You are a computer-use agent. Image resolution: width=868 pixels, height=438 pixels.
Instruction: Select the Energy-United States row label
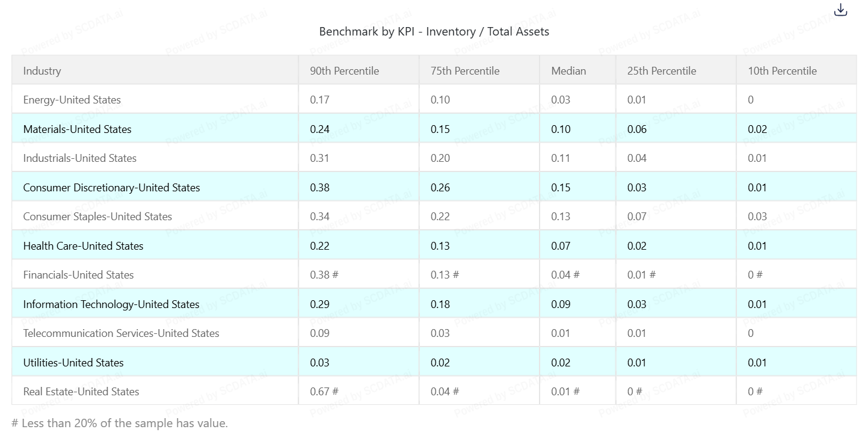coord(72,100)
